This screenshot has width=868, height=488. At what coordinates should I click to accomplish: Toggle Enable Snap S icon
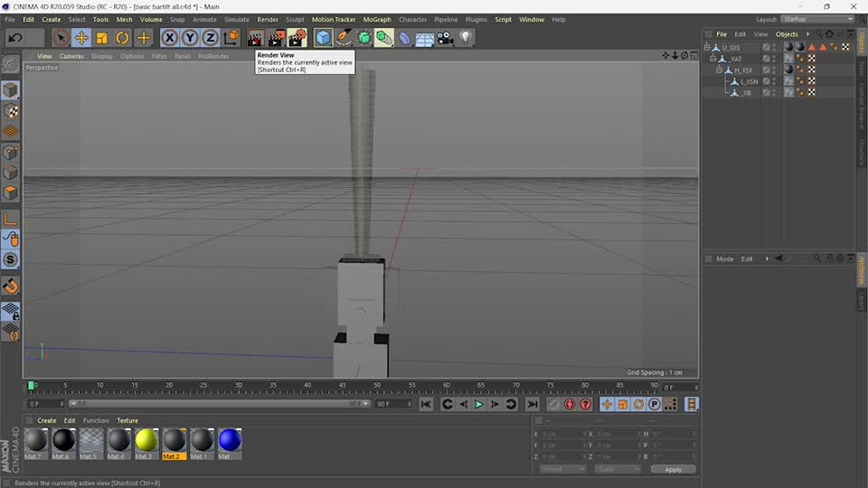tap(10, 259)
